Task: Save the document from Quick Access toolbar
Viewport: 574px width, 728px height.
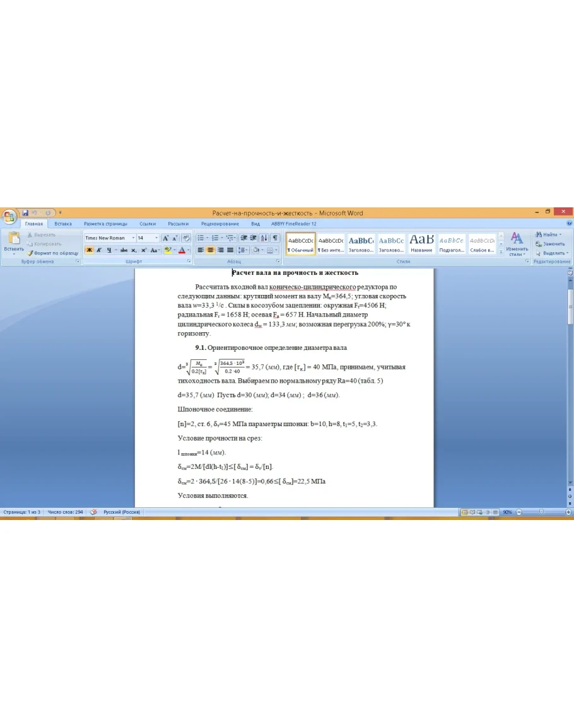Action: pos(25,213)
